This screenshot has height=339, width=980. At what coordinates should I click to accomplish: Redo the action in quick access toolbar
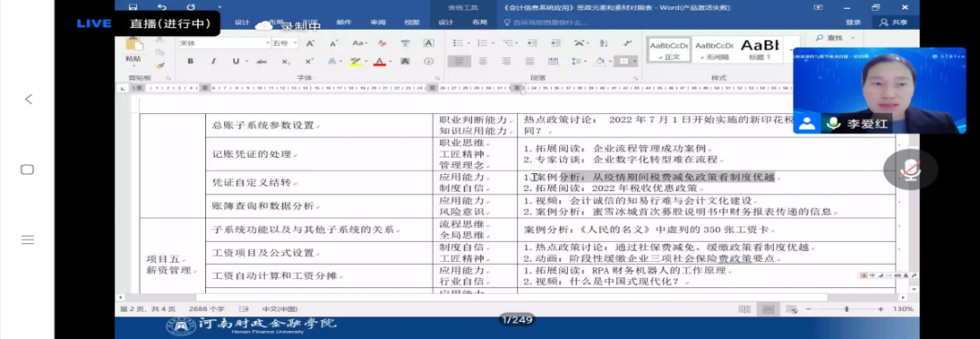pyautogui.click(x=191, y=7)
